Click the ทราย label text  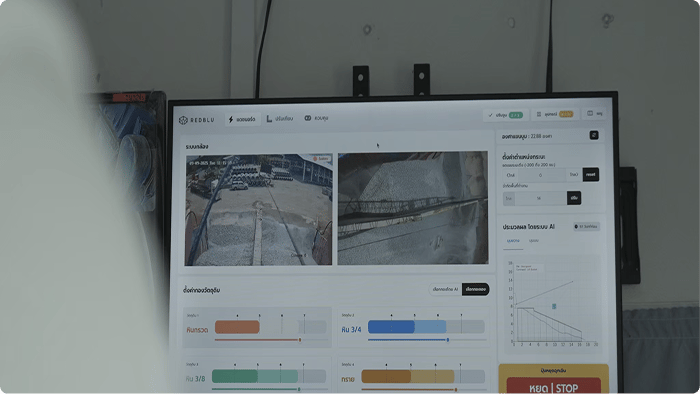point(348,380)
